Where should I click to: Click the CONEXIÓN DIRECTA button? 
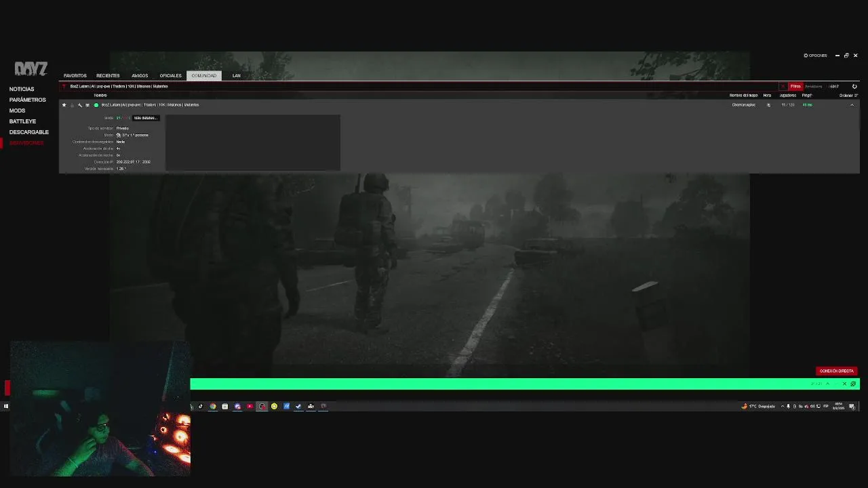click(836, 371)
